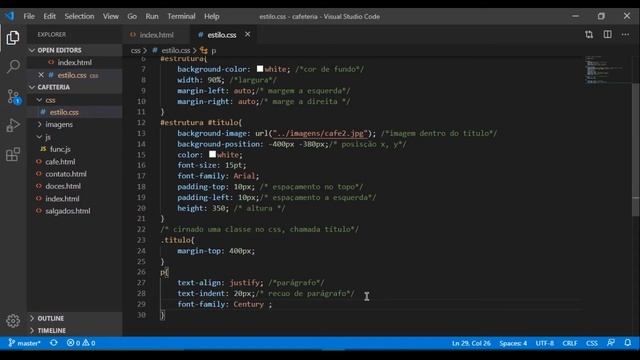Open the View menu
Screen dimensions: 640x360
(x=111, y=16)
